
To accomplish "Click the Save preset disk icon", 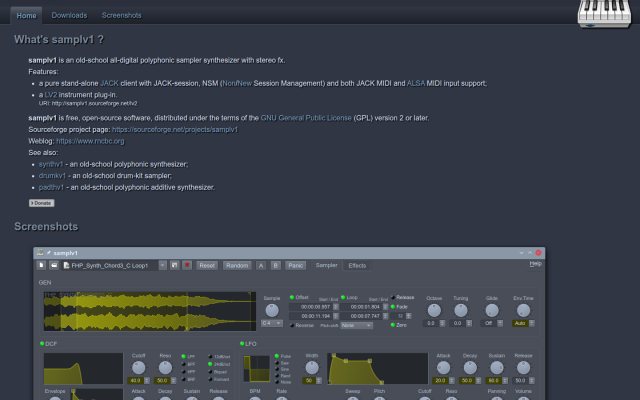I will point(175,265).
